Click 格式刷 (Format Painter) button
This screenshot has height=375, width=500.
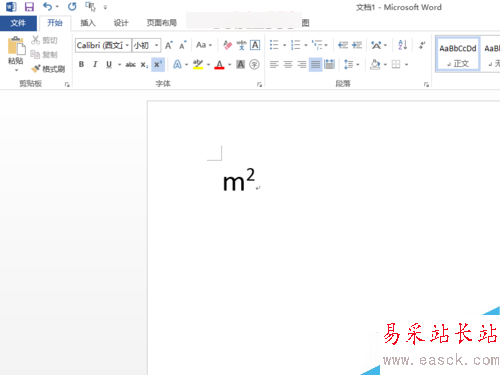point(48,69)
